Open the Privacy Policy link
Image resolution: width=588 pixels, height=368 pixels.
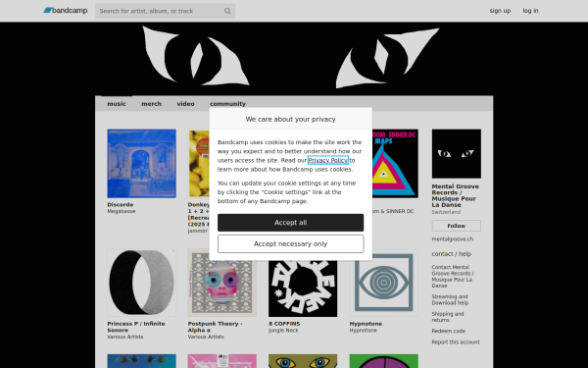(328, 160)
